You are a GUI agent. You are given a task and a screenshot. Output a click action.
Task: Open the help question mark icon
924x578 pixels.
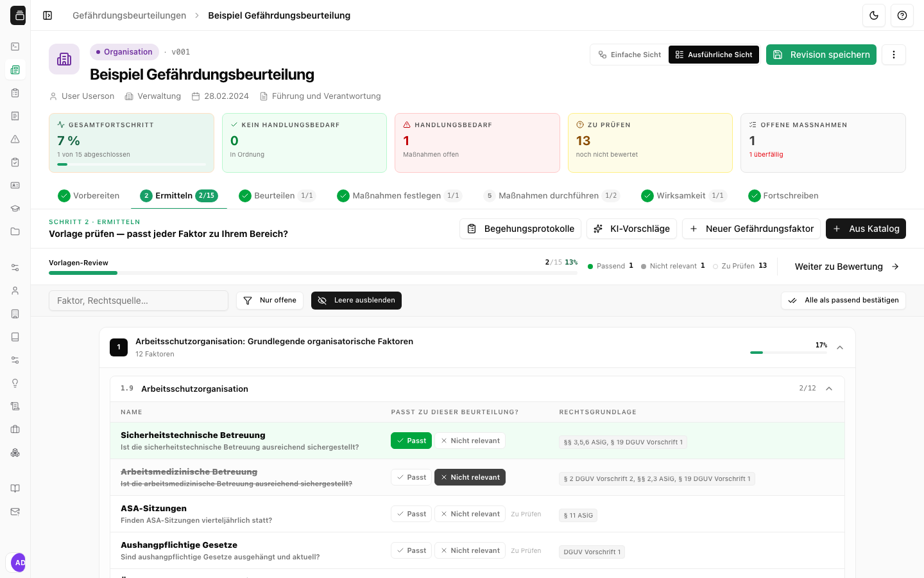tap(902, 15)
